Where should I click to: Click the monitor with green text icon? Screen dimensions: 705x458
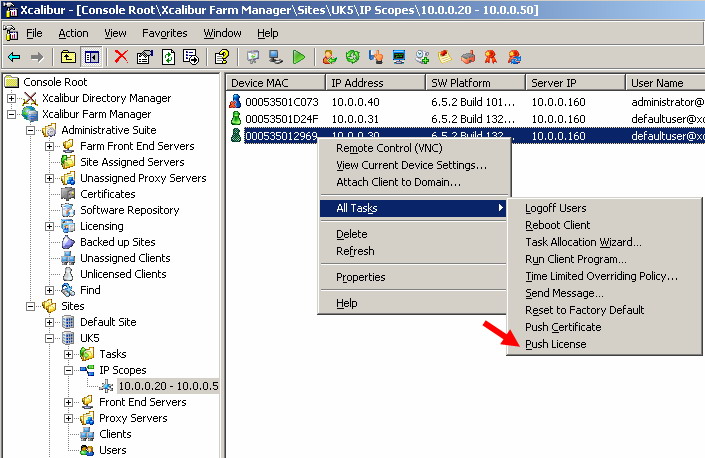pyautogui.click(x=399, y=57)
